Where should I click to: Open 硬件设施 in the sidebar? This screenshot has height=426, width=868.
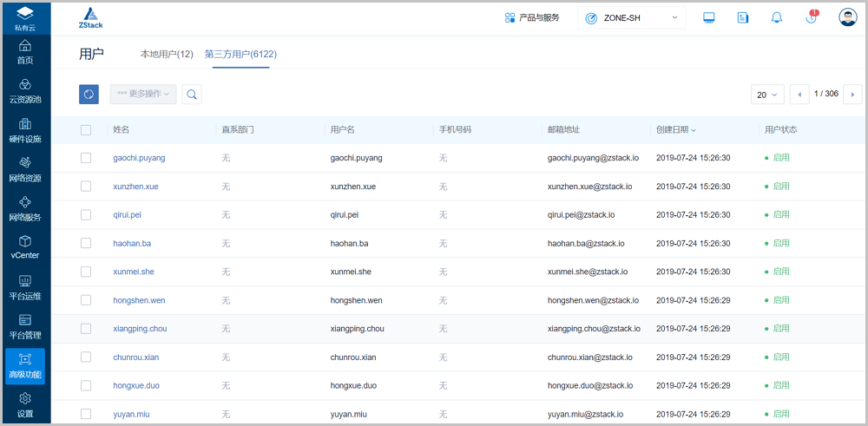(25, 130)
